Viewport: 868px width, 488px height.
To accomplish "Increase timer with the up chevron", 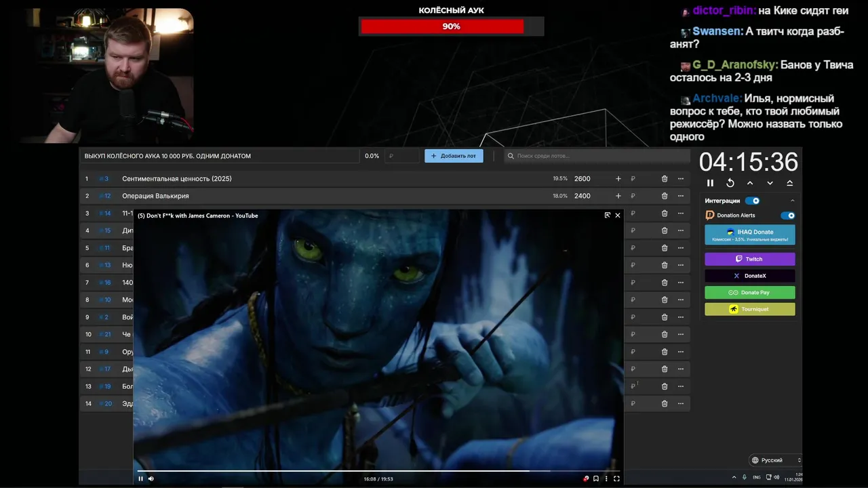I will click(750, 183).
